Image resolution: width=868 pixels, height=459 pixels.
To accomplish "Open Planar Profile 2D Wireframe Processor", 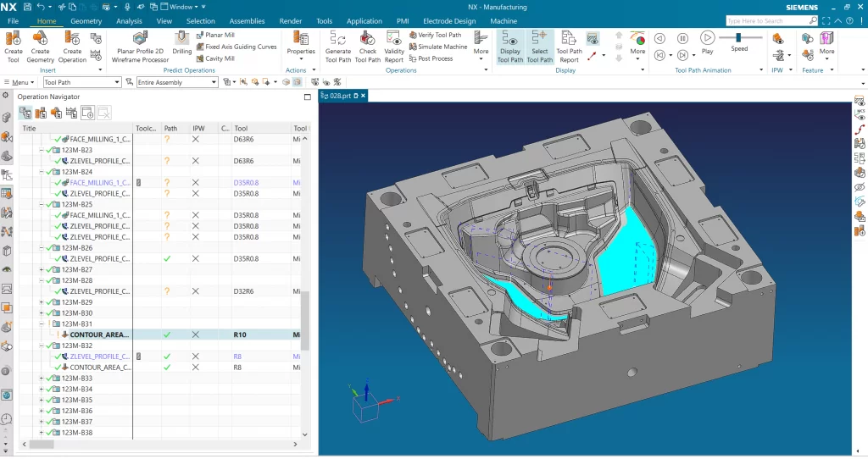I will (x=140, y=47).
